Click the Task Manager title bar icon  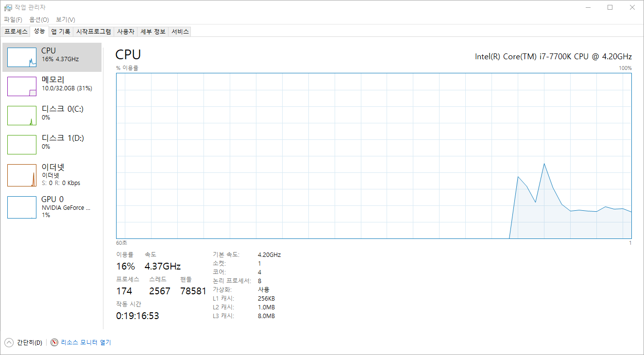(8, 7)
